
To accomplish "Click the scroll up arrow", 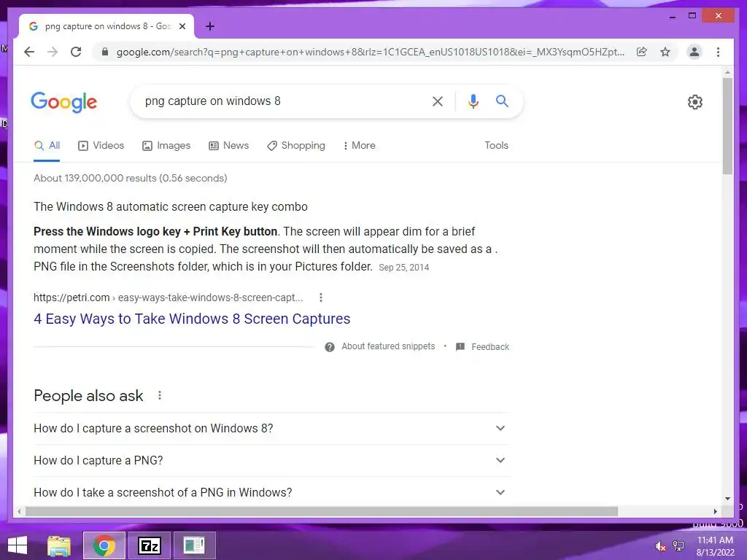I will click(x=727, y=72).
